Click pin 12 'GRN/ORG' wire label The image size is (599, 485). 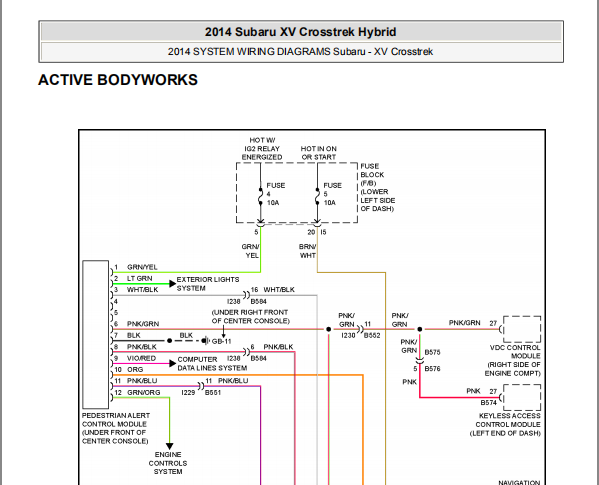tap(143, 392)
